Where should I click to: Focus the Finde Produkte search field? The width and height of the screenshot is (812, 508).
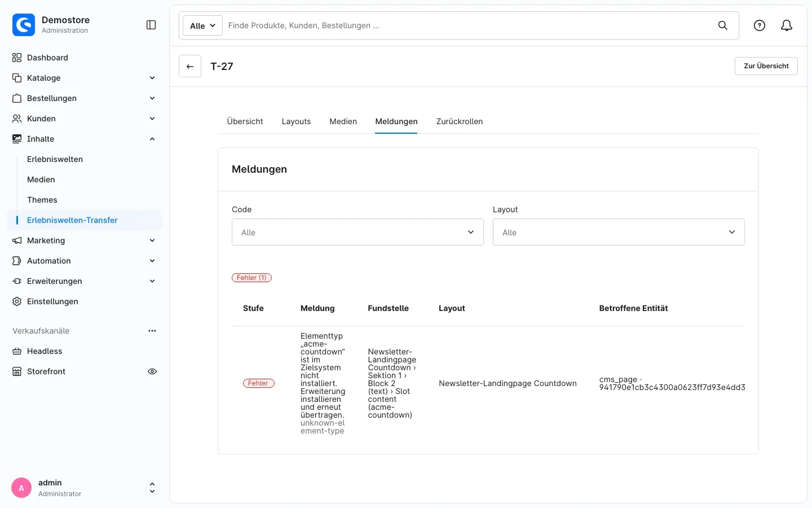[x=468, y=25]
